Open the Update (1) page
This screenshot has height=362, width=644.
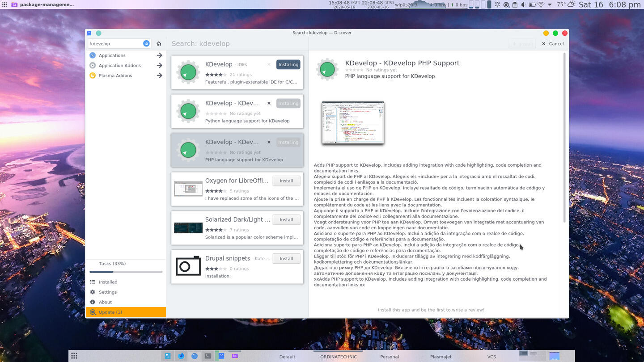click(x=125, y=312)
